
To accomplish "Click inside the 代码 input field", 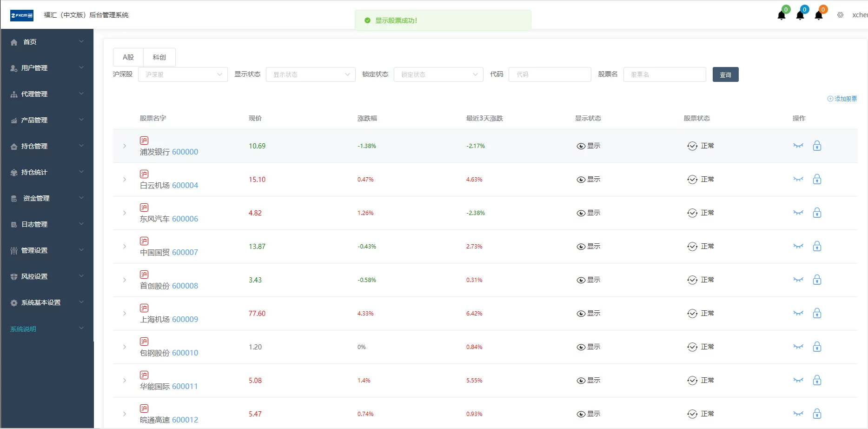I will pyautogui.click(x=549, y=74).
